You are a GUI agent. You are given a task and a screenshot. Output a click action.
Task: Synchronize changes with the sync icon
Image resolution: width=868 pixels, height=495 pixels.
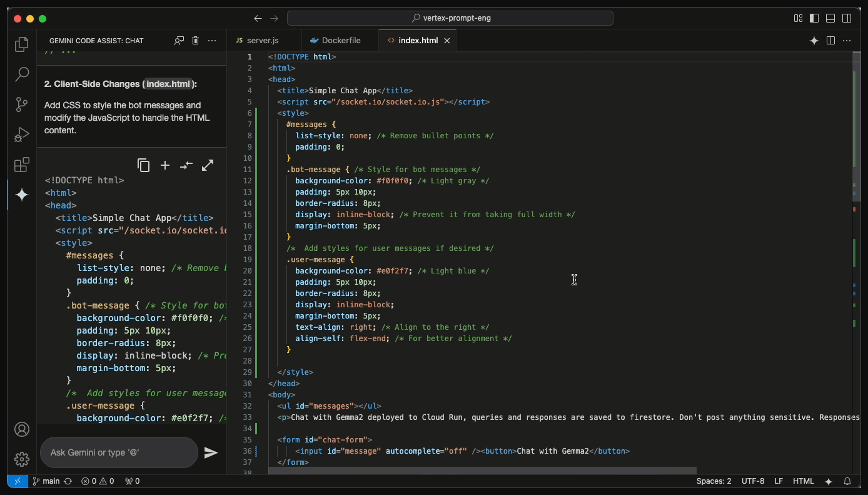68,481
